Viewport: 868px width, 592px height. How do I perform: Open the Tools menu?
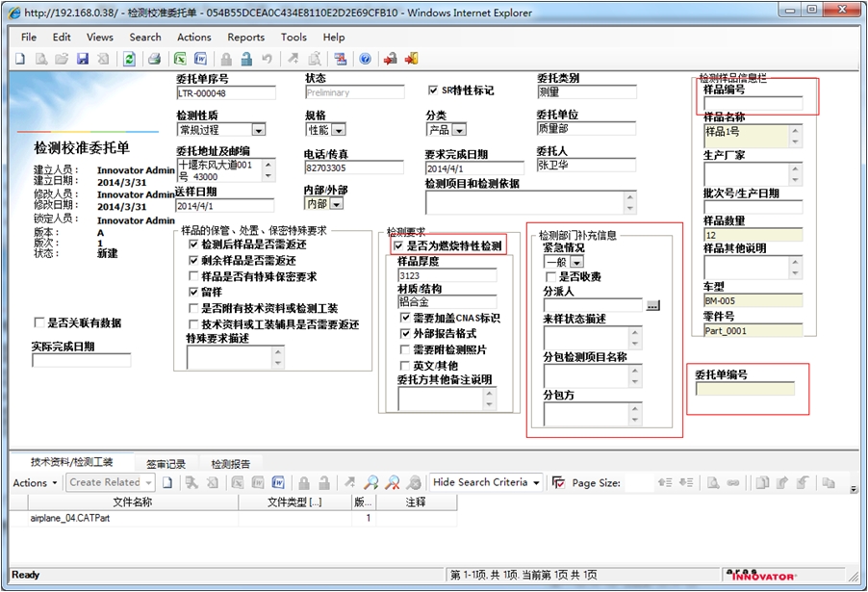[294, 38]
